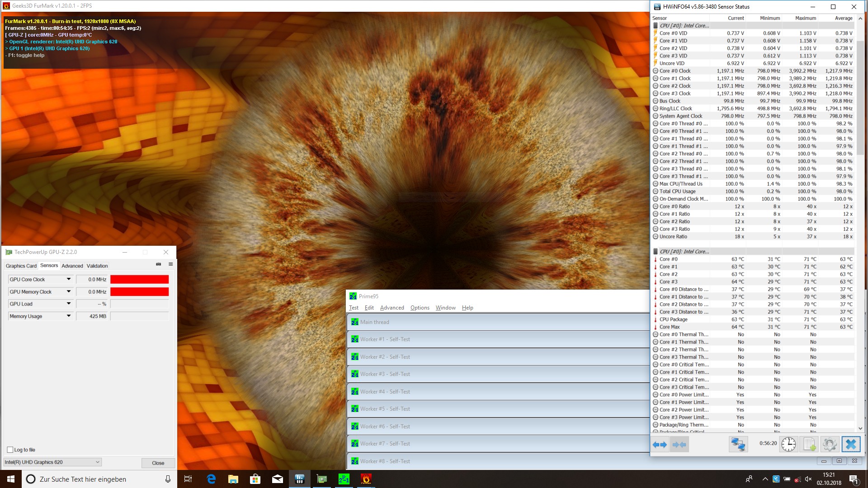
Task: Click HWiNFO collapse columns arrows icon
Action: [679, 445]
